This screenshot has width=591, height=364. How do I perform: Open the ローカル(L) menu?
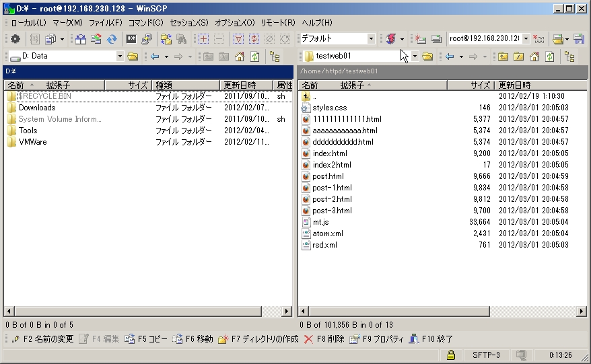click(x=29, y=23)
